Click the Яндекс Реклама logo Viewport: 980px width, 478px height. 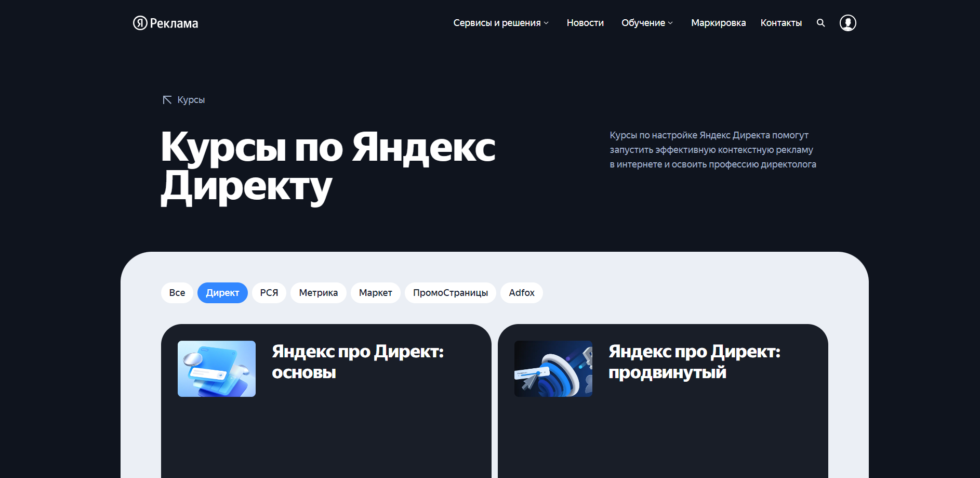pyautogui.click(x=166, y=23)
